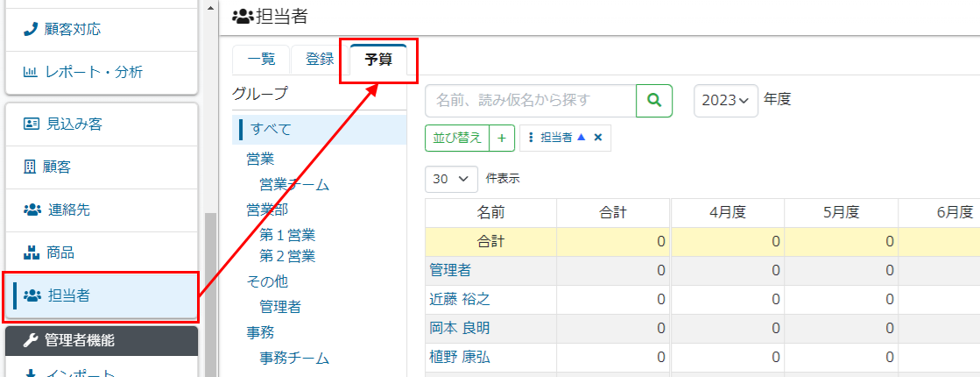Click the boxes icon beside 商品
980x377 pixels.
(x=32, y=253)
